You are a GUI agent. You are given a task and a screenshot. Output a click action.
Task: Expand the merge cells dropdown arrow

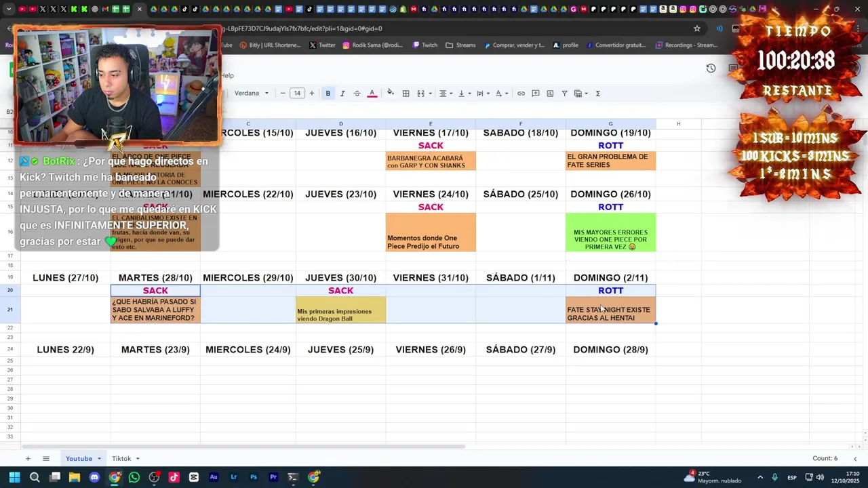(x=430, y=94)
